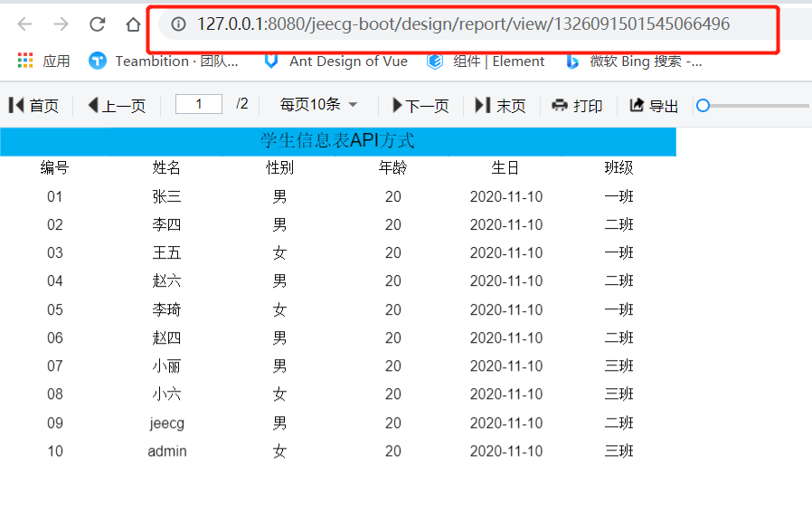Select the name cell 赵六
Screen dimensions: 812x521
(x=166, y=280)
